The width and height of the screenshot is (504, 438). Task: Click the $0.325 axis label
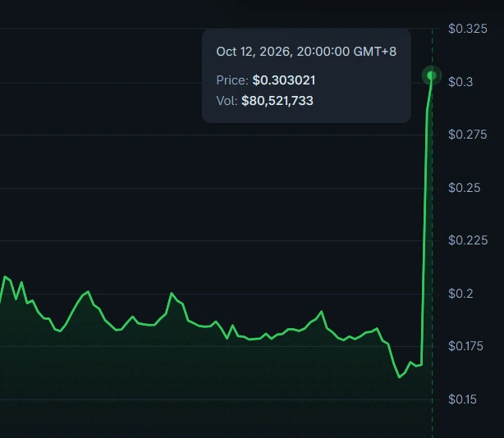[x=468, y=29]
